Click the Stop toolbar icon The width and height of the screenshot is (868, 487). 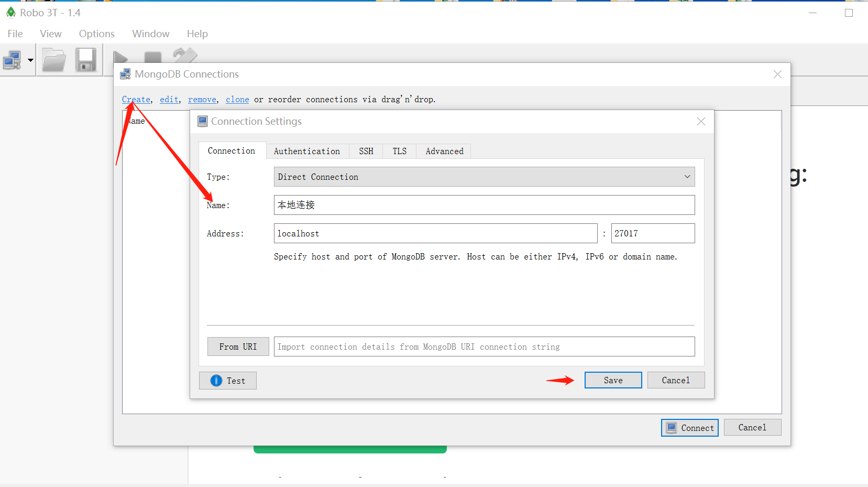152,57
